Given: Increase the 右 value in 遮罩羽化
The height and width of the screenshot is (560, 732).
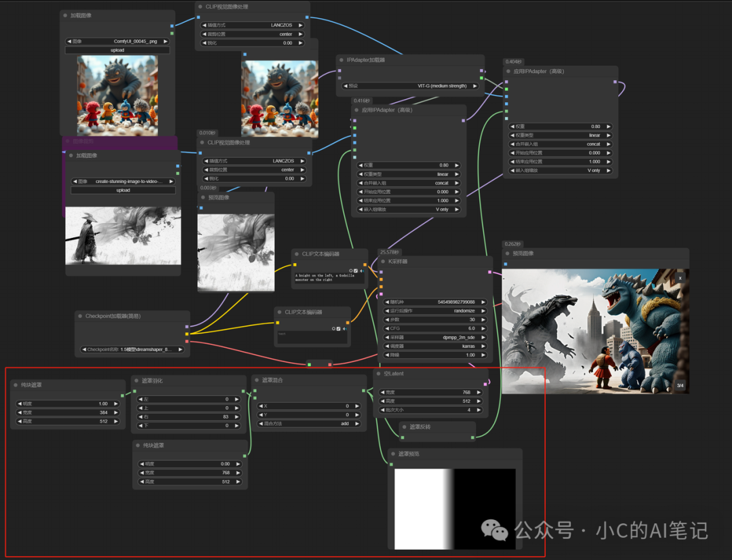Looking at the screenshot, I should click(x=237, y=417).
